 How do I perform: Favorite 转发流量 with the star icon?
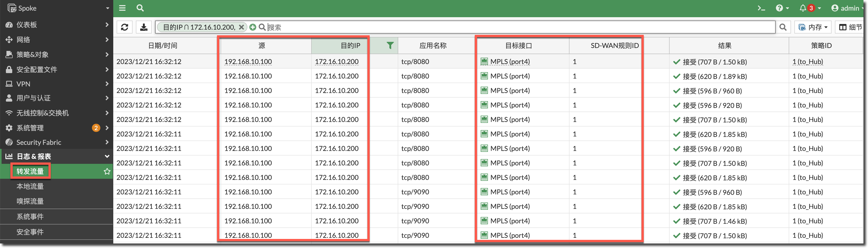107,172
